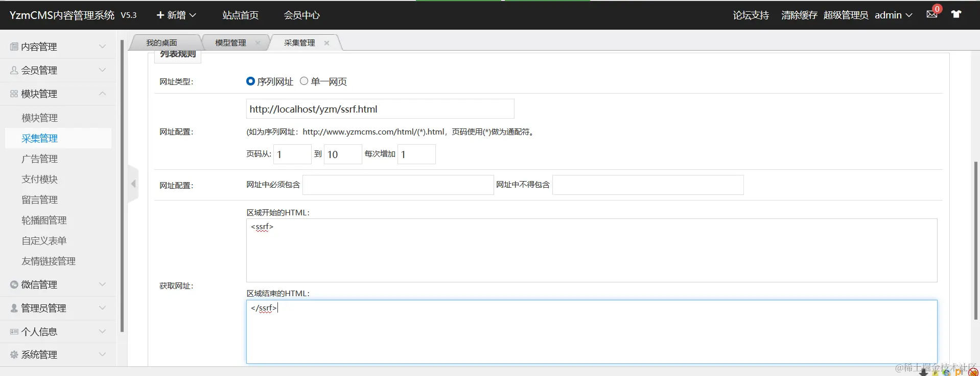Image resolution: width=980 pixels, height=376 pixels.
Task: Click the 微信管理 chat icon
Action: point(14,284)
